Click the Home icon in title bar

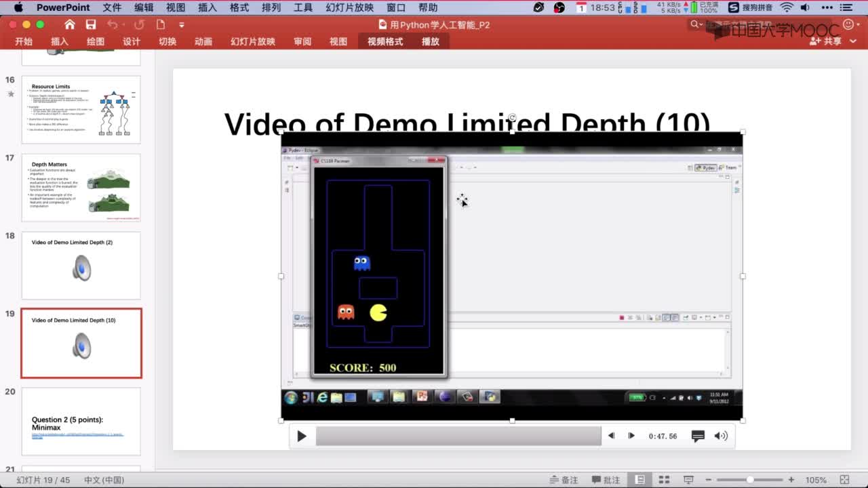coord(70,24)
